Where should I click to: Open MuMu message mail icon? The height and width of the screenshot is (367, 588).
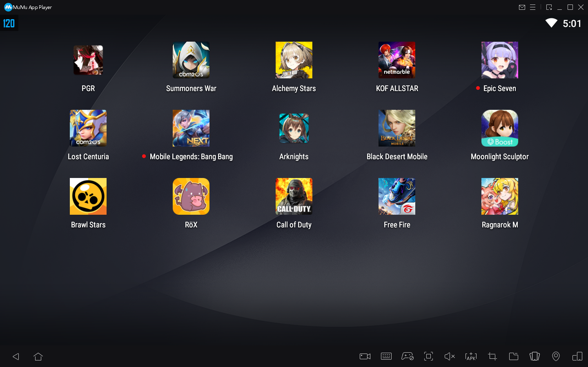coord(522,7)
